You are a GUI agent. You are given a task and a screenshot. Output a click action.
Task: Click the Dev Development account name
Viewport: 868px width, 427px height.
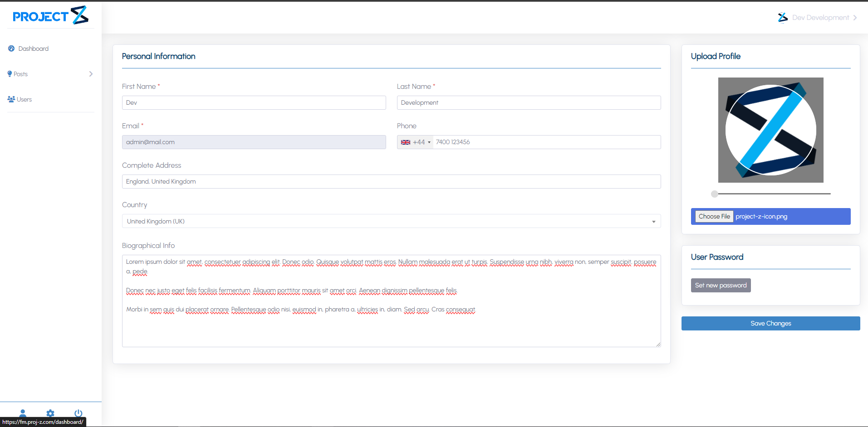[x=820, y=18]
